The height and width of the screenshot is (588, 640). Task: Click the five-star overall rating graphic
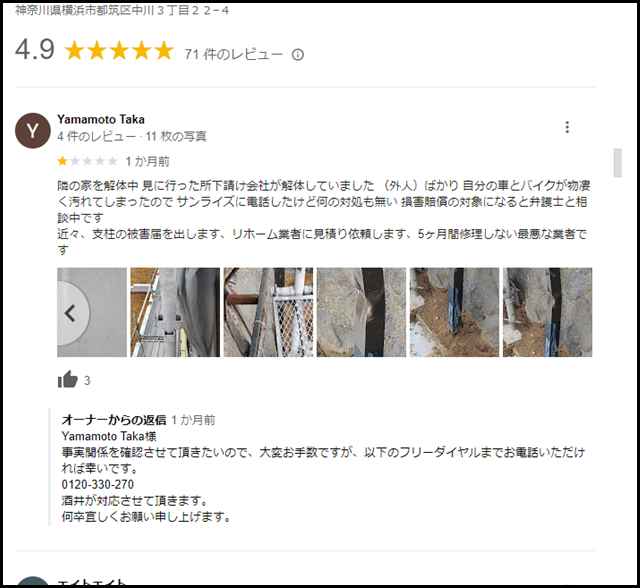pos(119,51)
